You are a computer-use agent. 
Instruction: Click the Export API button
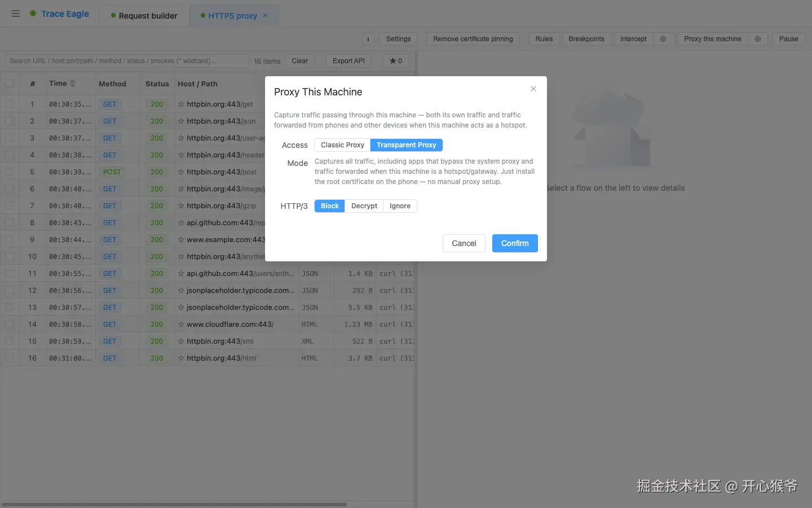(348, 61)
